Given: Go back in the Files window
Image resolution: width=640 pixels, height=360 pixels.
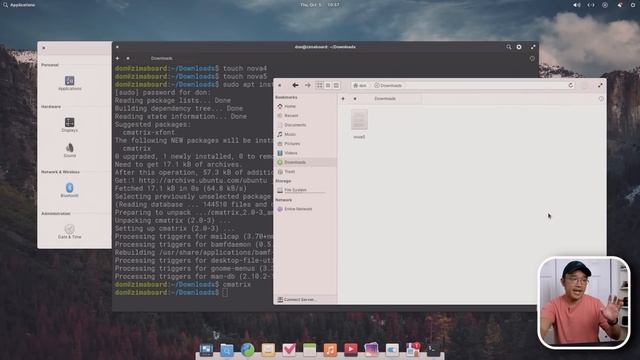Looking at the screenshot, I should pos(295,85).
